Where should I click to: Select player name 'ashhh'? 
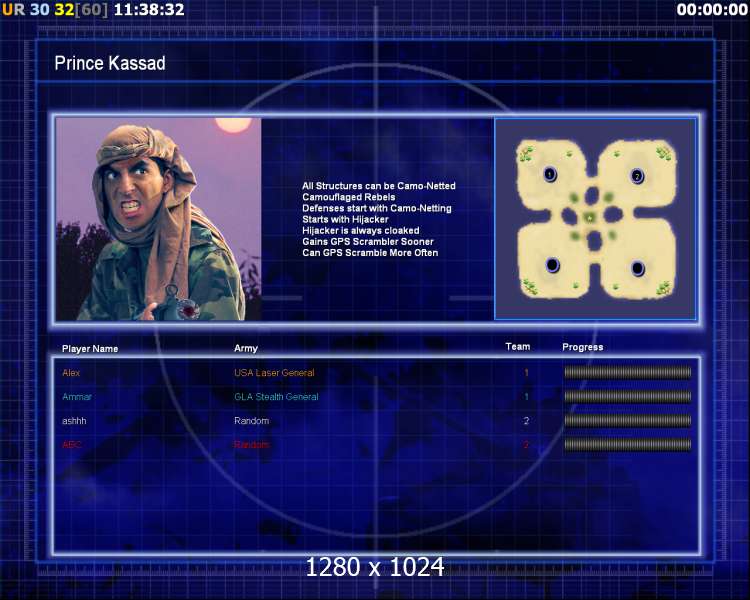pos(74,421)
